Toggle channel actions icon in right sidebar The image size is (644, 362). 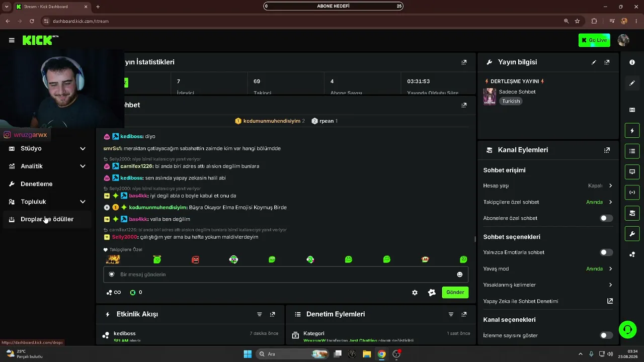tap(632, 213)
